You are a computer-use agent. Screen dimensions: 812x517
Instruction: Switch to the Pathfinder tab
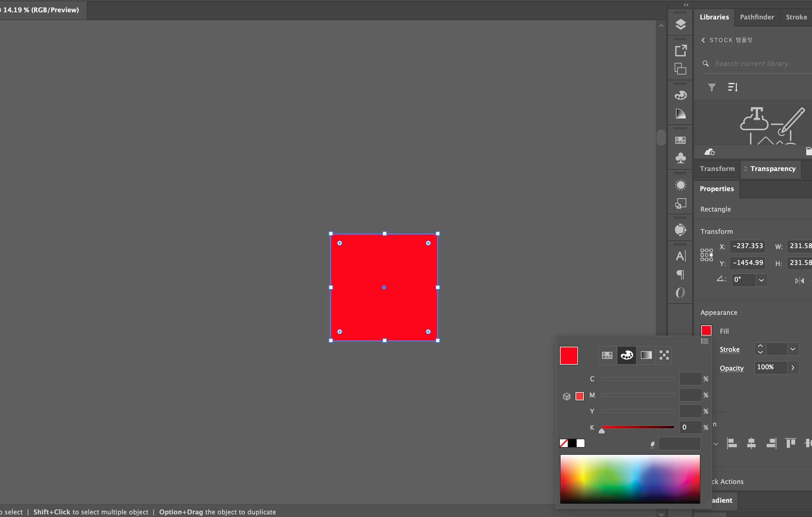[757, 17]
